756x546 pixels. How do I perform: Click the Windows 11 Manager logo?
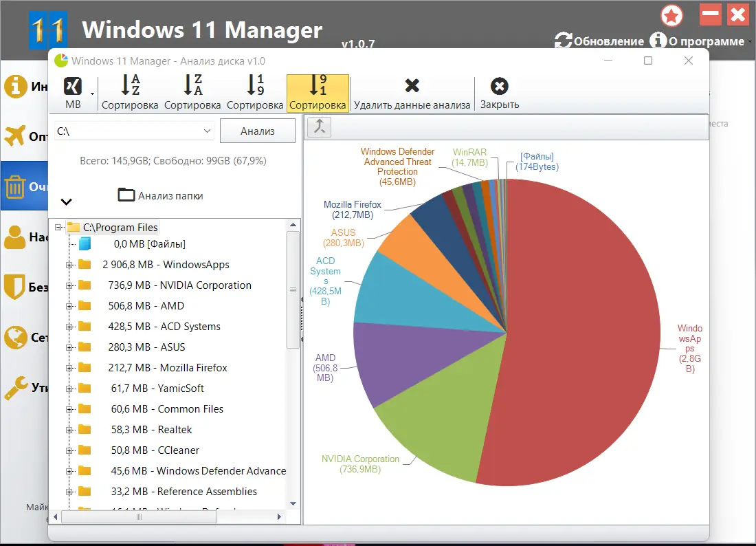coord(48,30)
